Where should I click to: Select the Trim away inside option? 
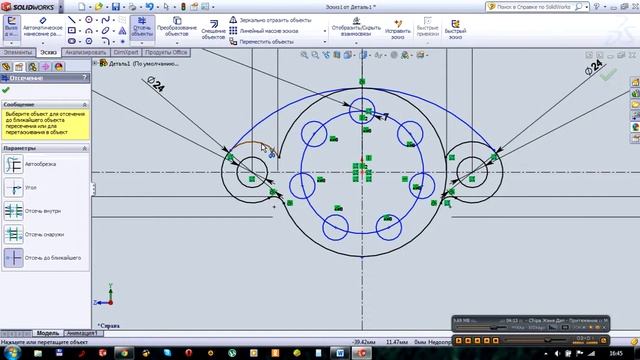[x=13, y=211]
